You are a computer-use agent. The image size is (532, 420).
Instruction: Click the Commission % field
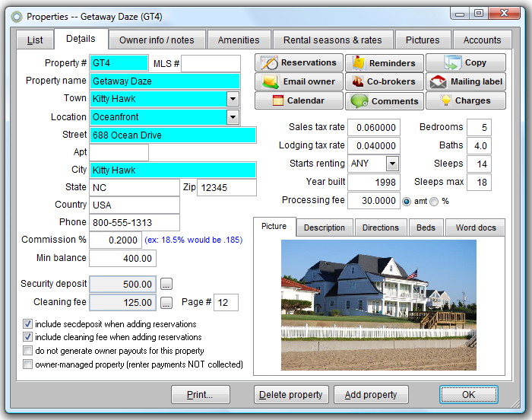coord(116,240)
